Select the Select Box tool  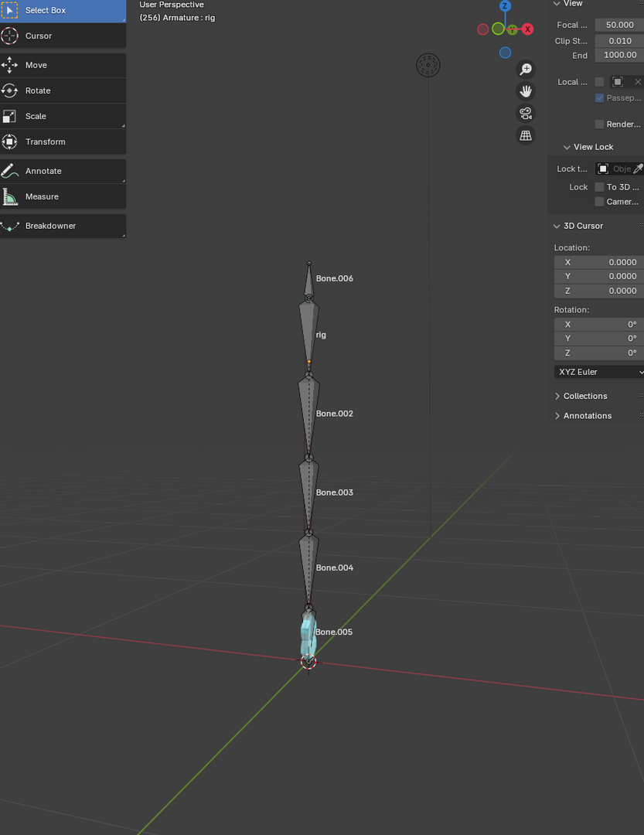click(63, 11)
